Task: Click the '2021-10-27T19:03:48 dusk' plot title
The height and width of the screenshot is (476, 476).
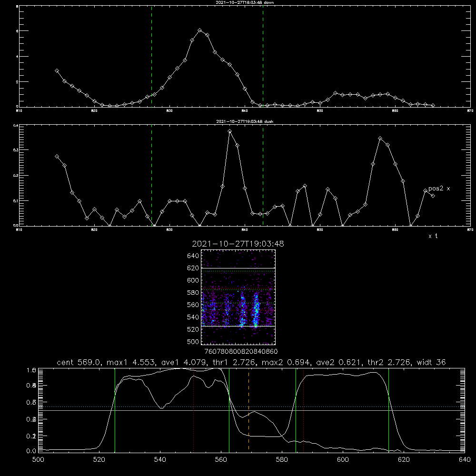Action: coord(245,121)
